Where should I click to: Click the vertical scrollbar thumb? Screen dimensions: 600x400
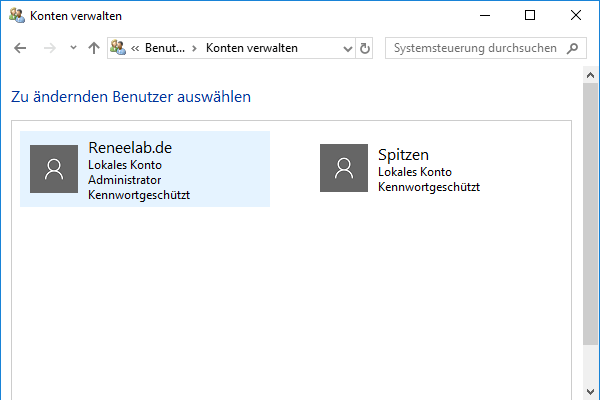click(590, 214)
